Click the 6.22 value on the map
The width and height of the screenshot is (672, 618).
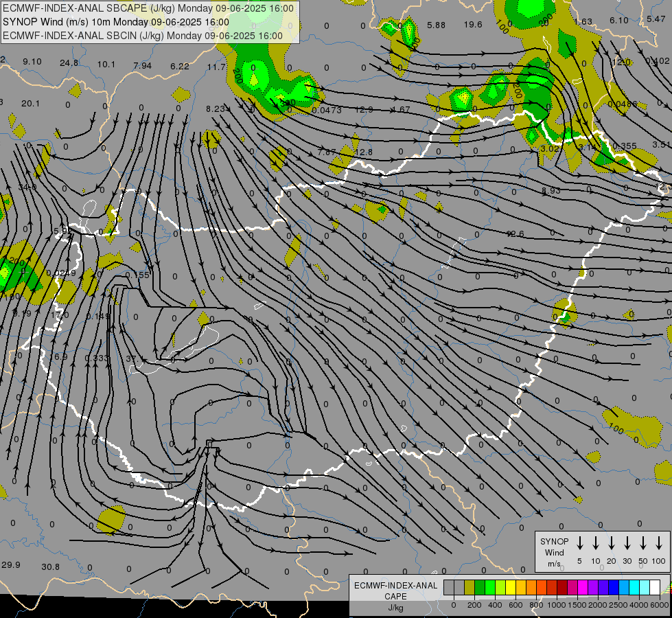click(180, 66)
